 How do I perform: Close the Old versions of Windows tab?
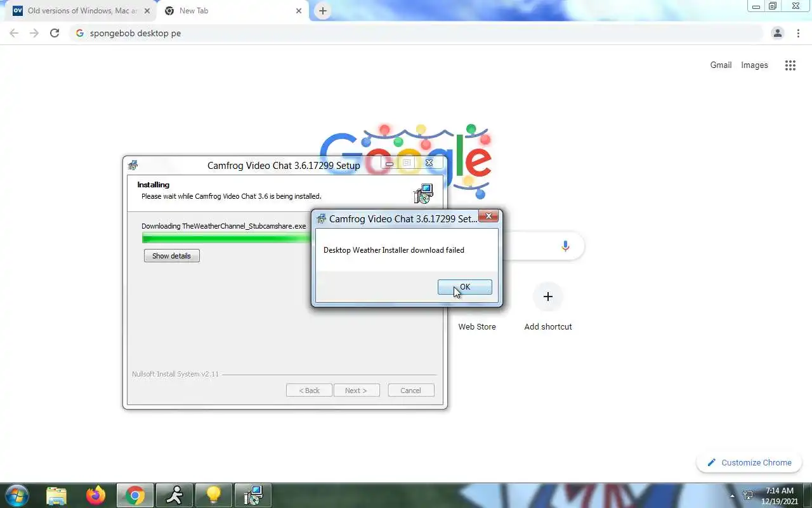pos(147,11)
